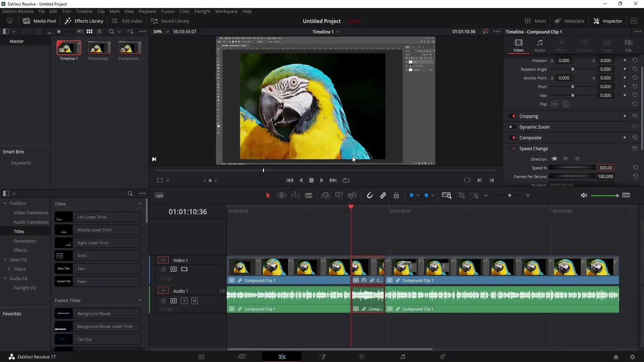Add a blue Flag to clip
Image resolution: width=644 pixels, height=362 pixels.
tap(412, 195)
